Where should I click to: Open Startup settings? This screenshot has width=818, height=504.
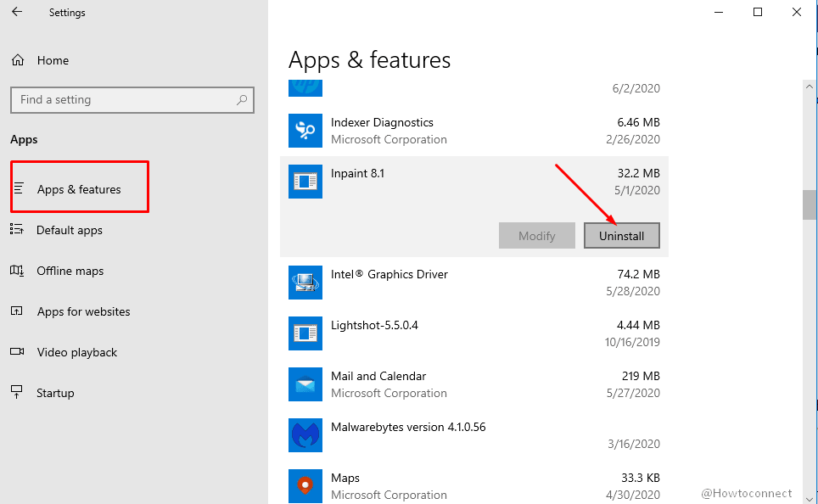(55, 393)
